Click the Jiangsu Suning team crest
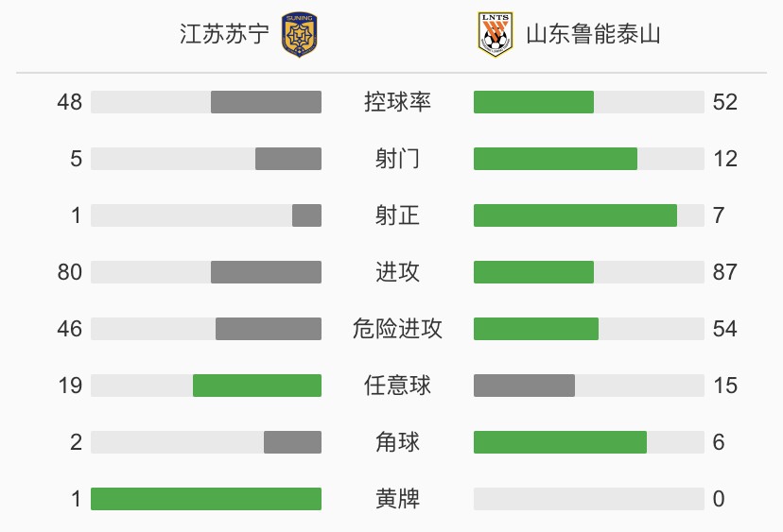This screenshot has width=783, height=532. [x=299, y=35]
